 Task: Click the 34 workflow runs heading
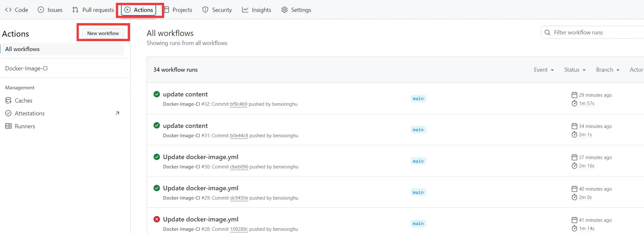pyautogui.click(x=175, y=70)
